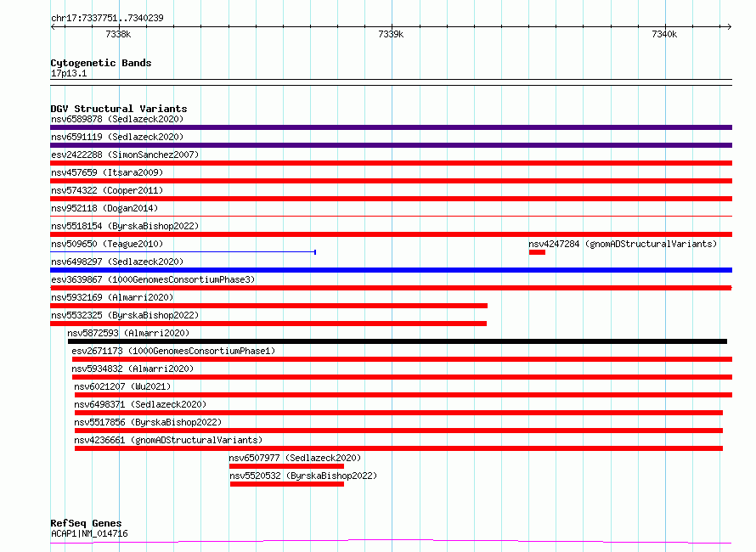Click the nsv6589878 (Sedlazeck2020) variant label

[x=116, y=119]
